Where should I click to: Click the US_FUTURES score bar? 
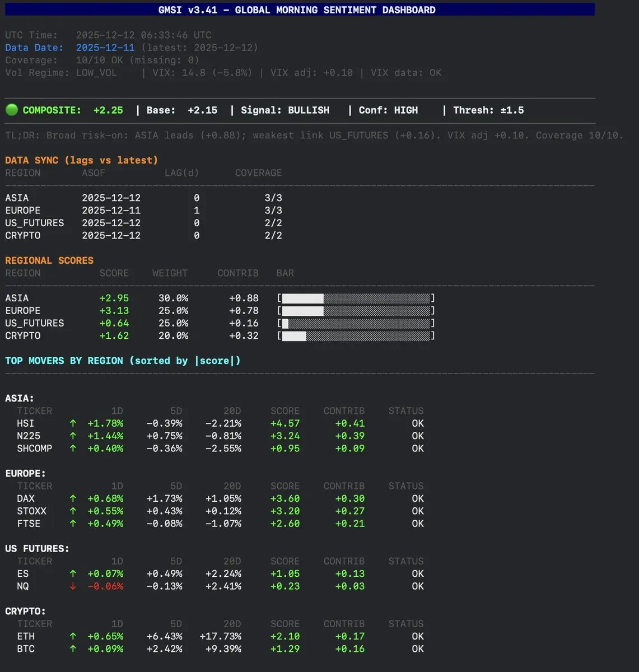tap(356, 323)
